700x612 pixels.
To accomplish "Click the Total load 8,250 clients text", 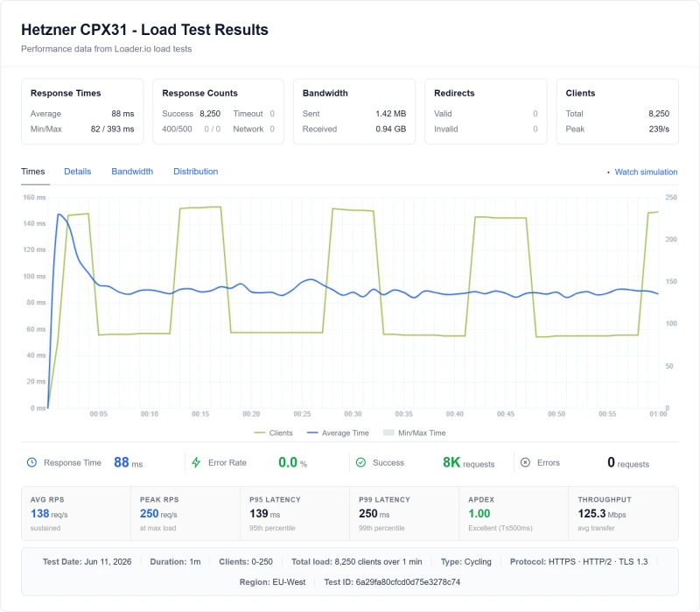I will [x=357, y=562].
